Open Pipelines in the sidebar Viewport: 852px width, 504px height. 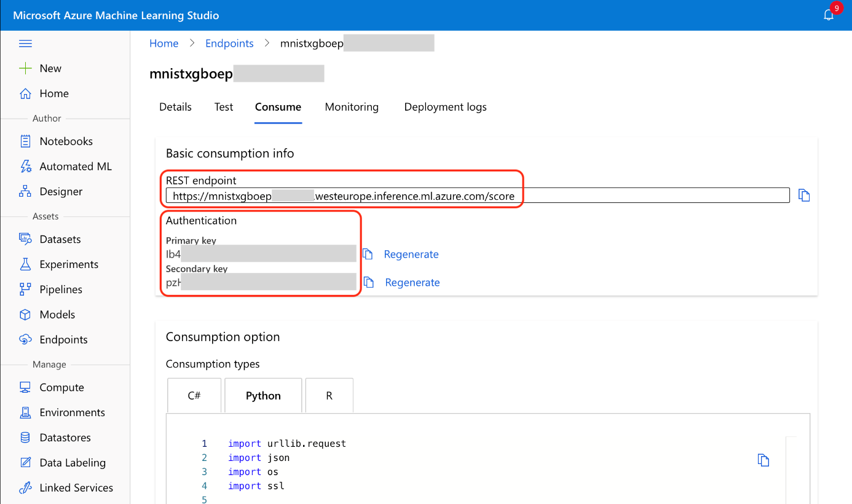61,289
